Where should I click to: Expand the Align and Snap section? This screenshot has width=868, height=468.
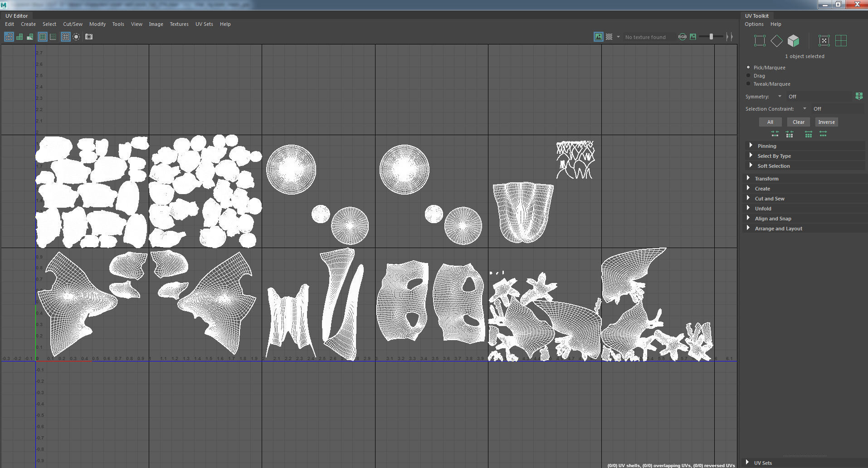click(805, 218)
